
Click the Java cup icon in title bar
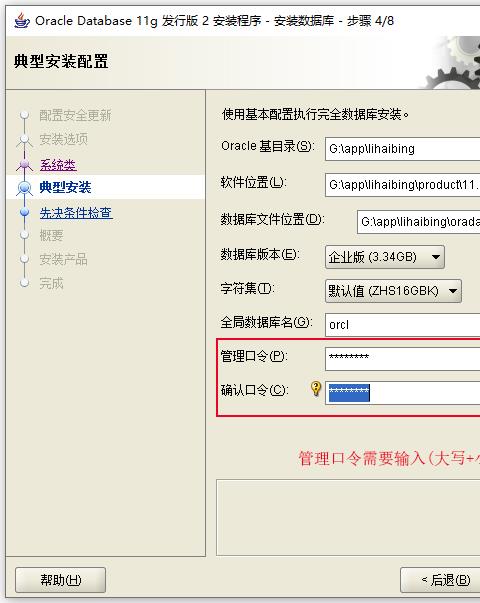22,20
